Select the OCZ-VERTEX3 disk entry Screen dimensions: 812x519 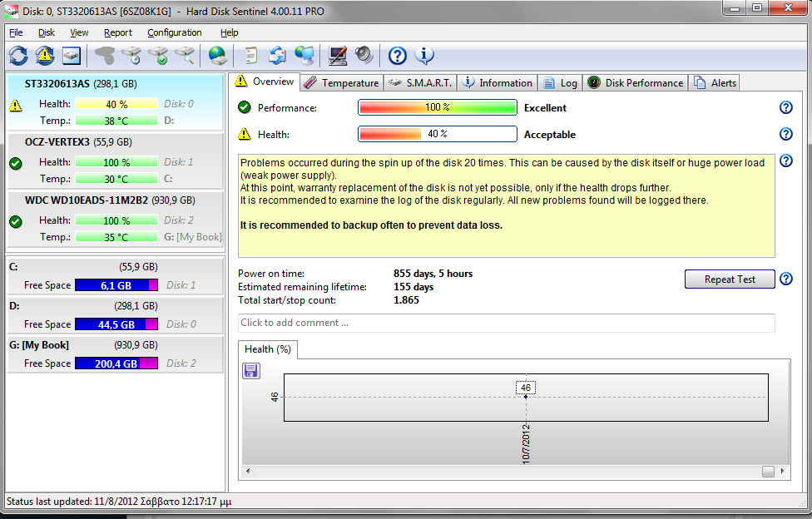pyautogui.click(x=115, y=161)
